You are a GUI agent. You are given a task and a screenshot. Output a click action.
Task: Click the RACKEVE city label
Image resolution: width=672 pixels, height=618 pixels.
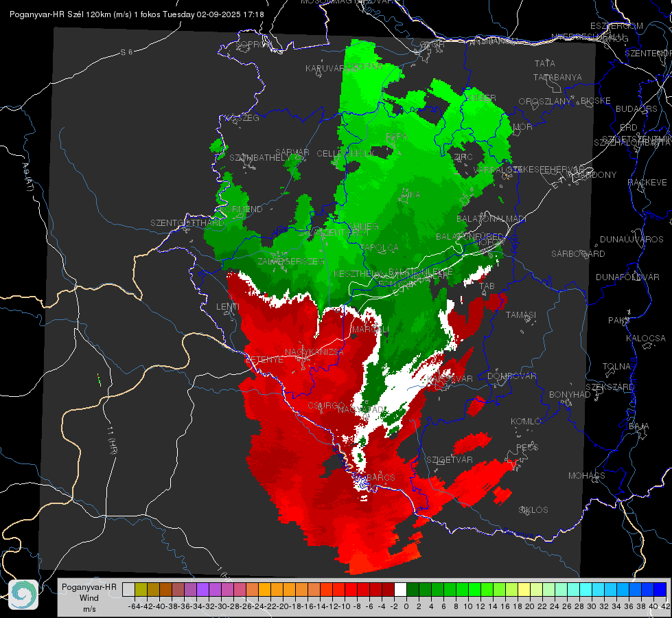click(x=647, y=183)
